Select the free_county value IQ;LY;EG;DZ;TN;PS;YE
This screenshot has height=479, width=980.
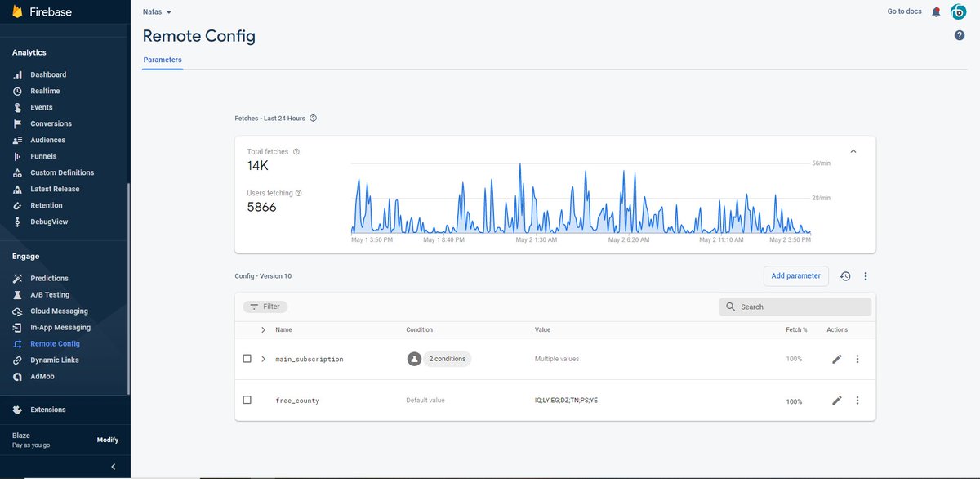point(566,401)
